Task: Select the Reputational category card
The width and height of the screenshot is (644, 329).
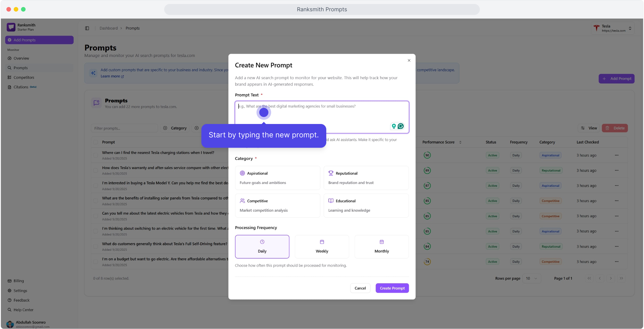Action: pyautogui.click(x=366, y=178)
